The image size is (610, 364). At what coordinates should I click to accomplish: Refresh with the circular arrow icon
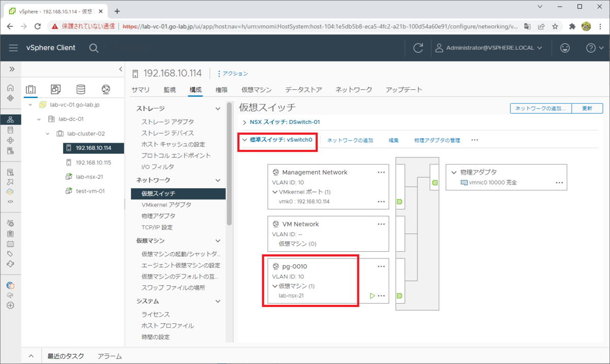418,48
